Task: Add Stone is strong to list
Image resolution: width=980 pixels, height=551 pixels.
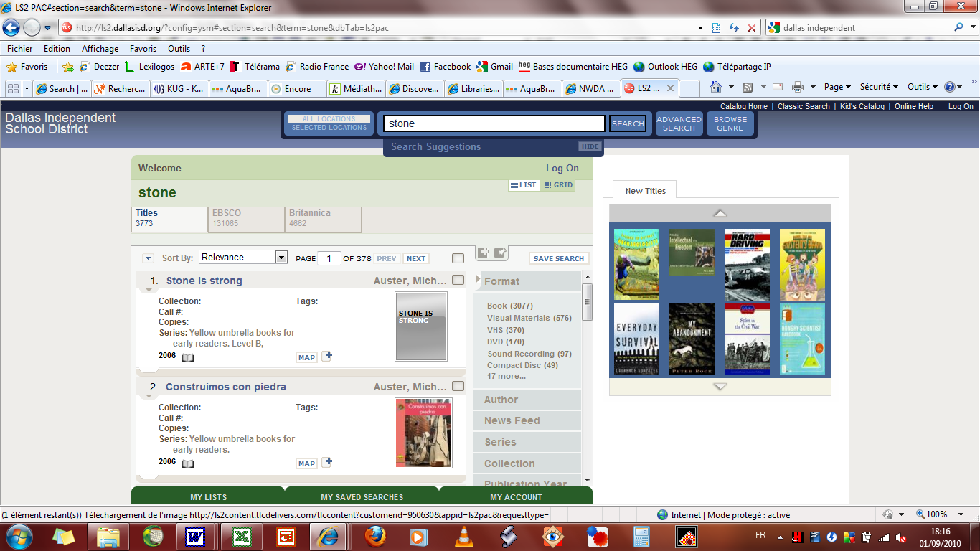Action: click(x=327, y=356)
